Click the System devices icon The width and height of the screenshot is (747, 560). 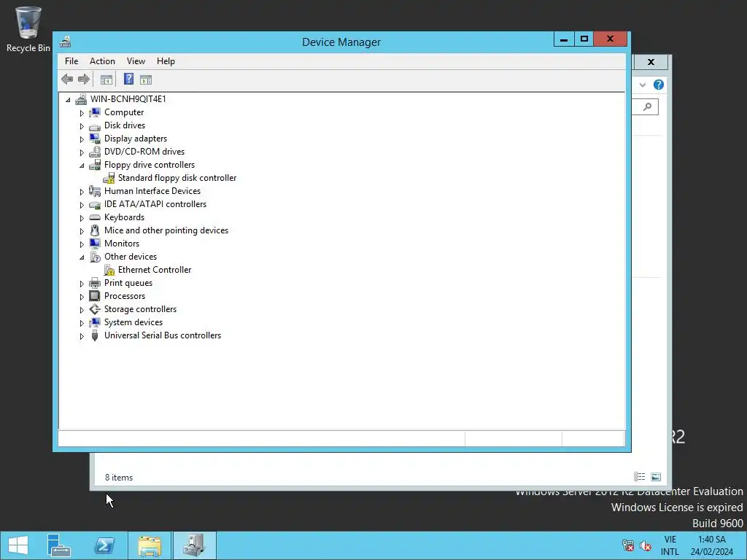95,322
